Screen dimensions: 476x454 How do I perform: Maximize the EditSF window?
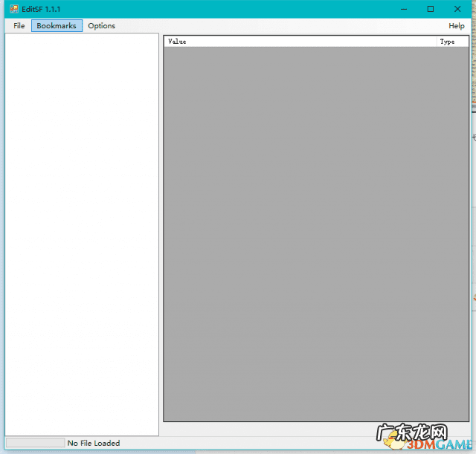pyautogui.click(x=431, y=9)
